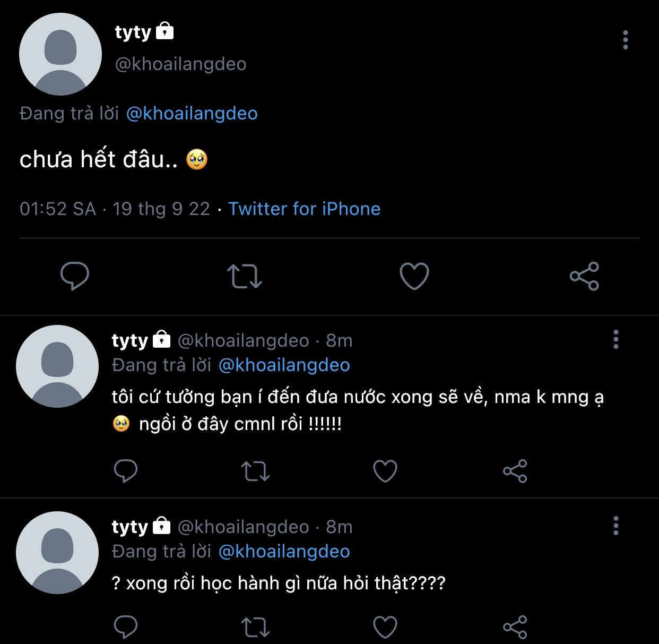Share the main "chưa hết đâu.." tweet

point(584,276)
